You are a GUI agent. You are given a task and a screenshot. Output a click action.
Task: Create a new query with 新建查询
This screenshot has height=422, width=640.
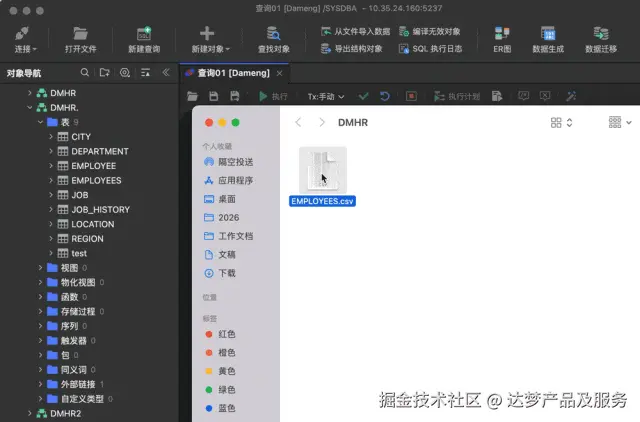[x=144, y=40]
